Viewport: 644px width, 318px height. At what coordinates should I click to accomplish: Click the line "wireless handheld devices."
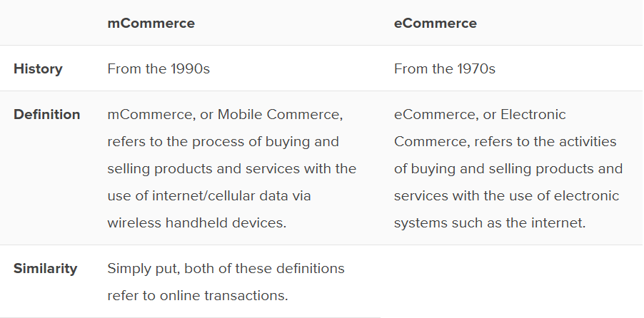[x=196, y=222]
